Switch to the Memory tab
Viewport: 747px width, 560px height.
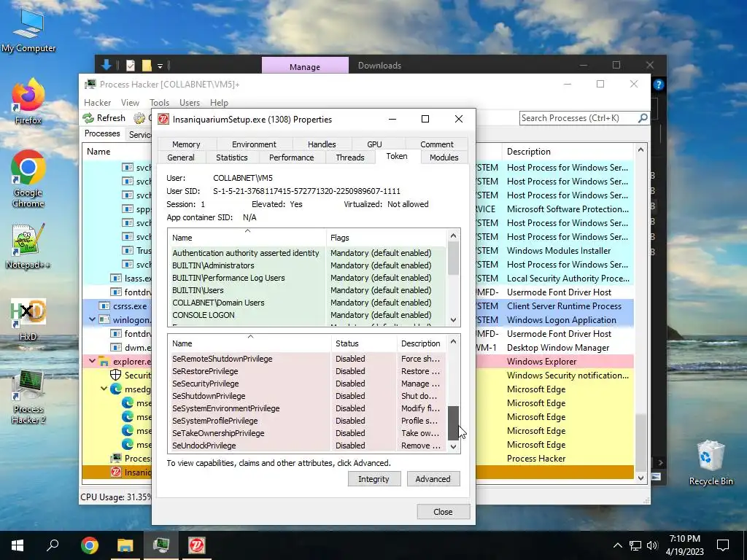pyautogui.click(x=186, y=144)
